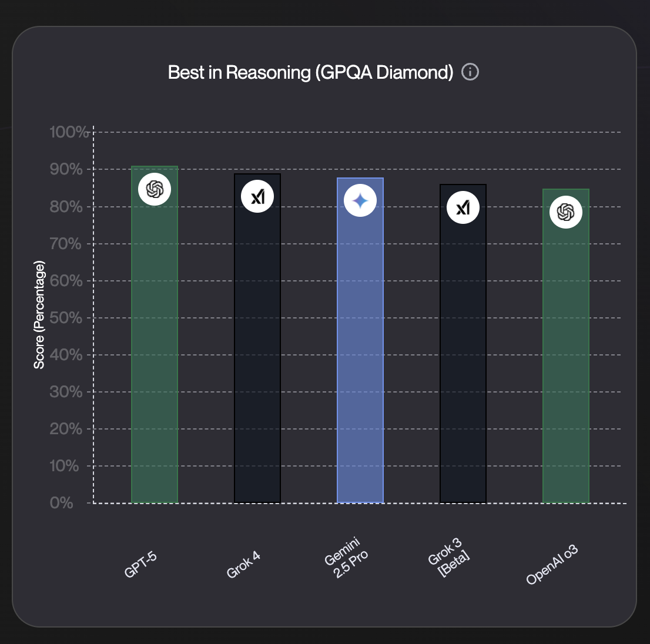Click the '50%' y-axis tick label
Image resolution: width=650 pixels, height=644 pixels.
click(66, 318)
